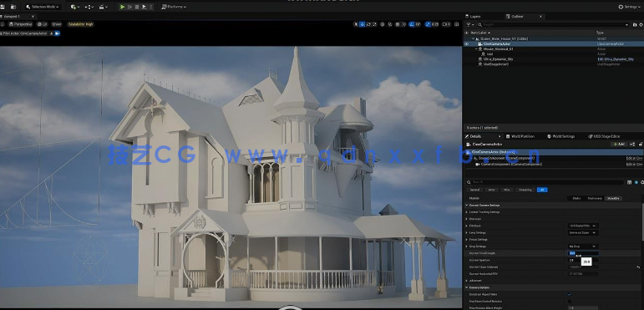Toggle the Constrain Aspect Ratio checkbox
This screenshot has height=310, width=644.
[x=570, y=294]
